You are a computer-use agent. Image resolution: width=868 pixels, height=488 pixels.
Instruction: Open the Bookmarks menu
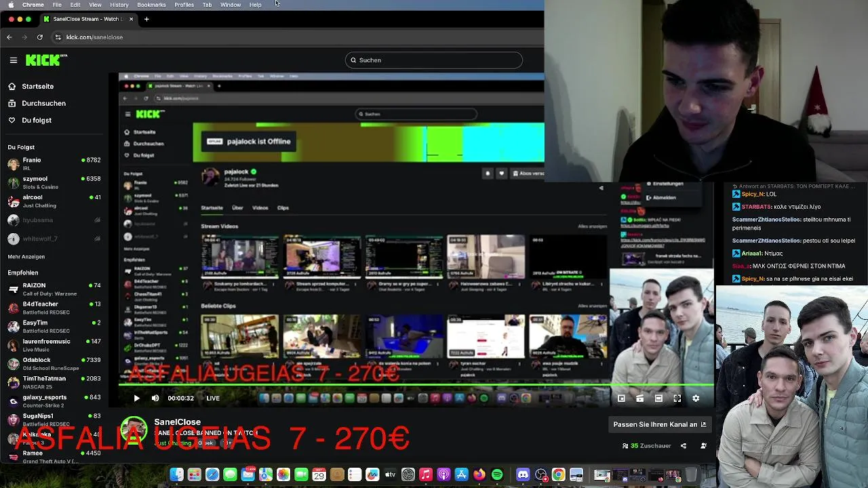[151, 5]
